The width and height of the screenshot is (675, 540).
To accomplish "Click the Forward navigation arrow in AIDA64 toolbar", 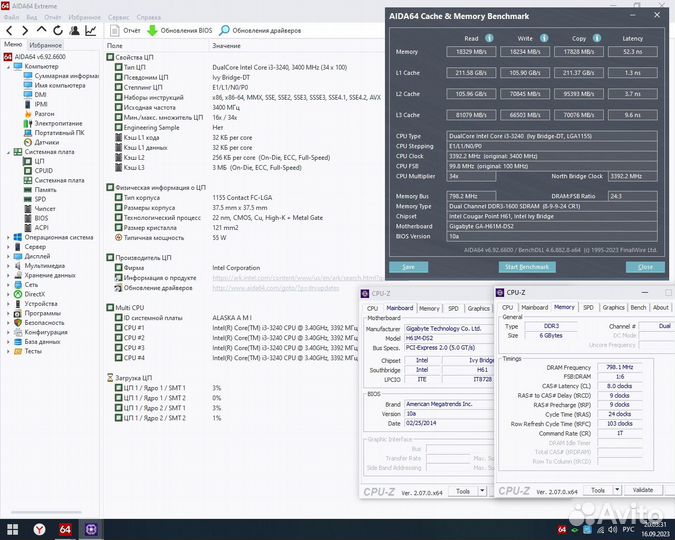I will point(25,31).
